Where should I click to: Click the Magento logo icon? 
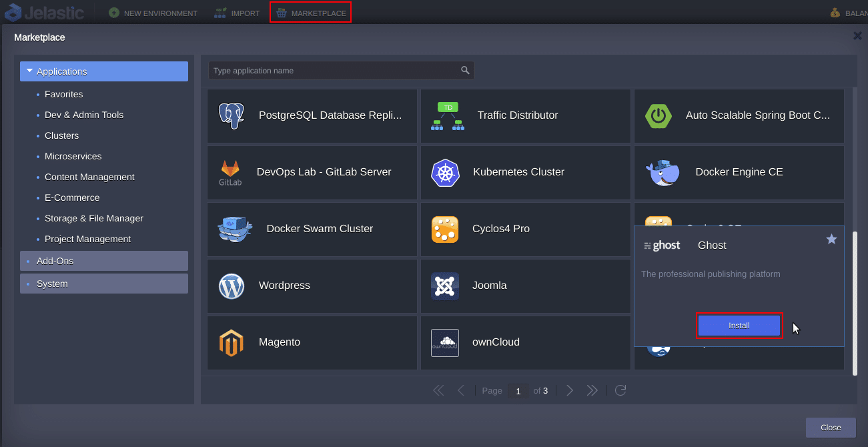(232, 343)
